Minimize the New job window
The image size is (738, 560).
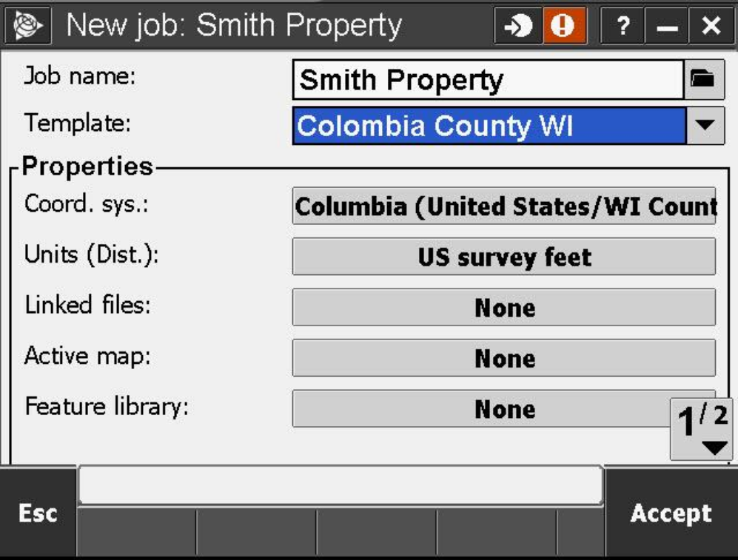pyautogui.click(x=666, y=25)
